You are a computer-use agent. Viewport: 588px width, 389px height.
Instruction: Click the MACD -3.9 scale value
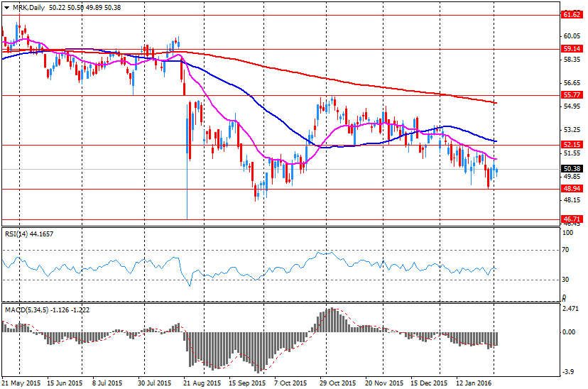pos(569,372)
